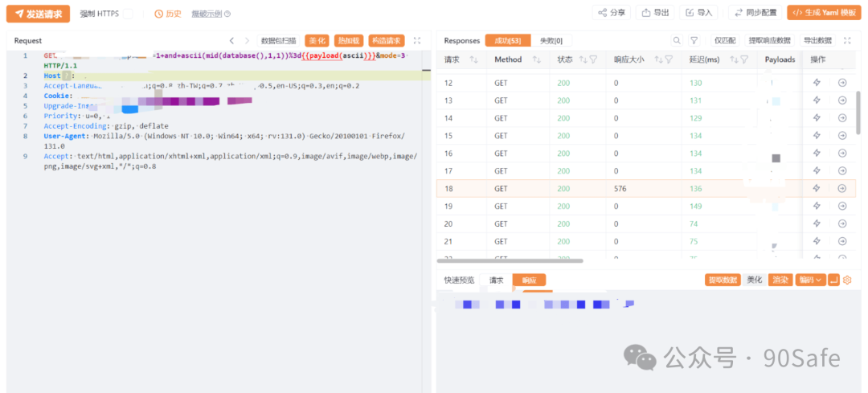Click the lightning icon in row 12
The width and height of the screenshot is (868, 393).
point(816,83)
